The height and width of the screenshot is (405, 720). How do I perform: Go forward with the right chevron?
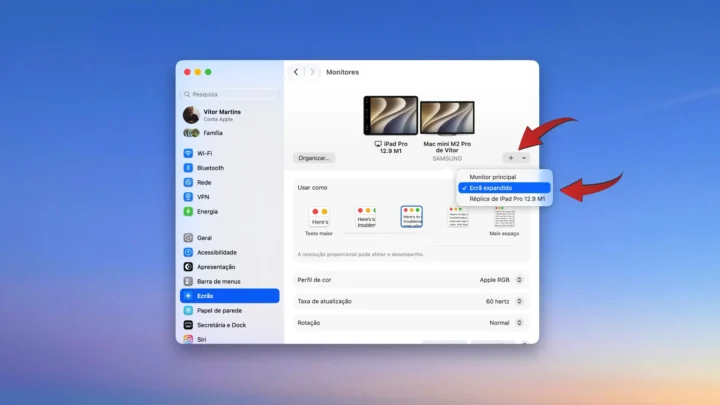click(312, 72)
